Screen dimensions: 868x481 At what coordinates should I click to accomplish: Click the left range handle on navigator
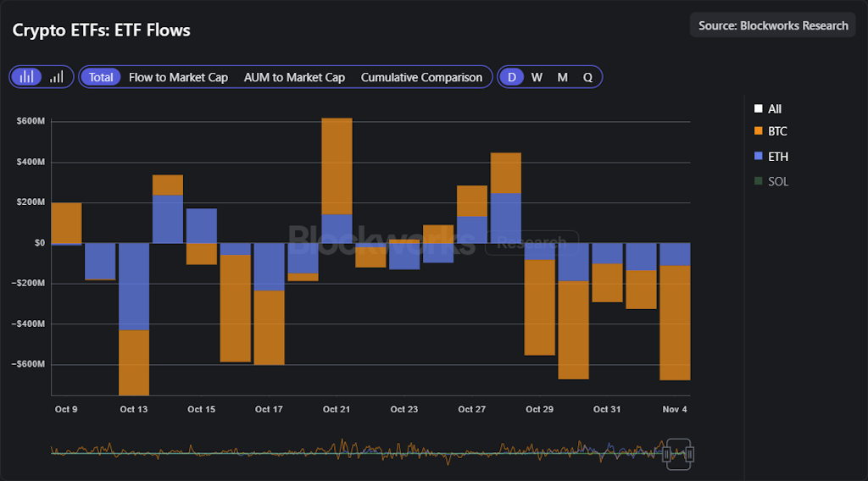[x=668, y=454]
